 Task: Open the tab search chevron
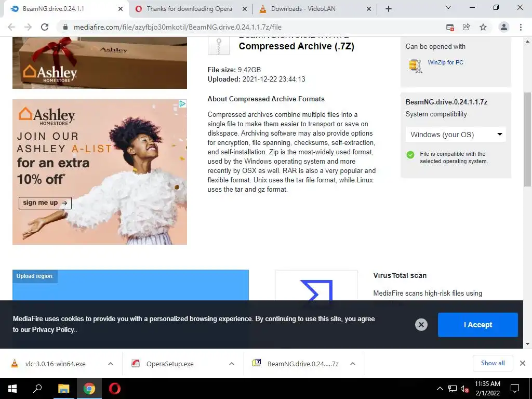(448, 7)
